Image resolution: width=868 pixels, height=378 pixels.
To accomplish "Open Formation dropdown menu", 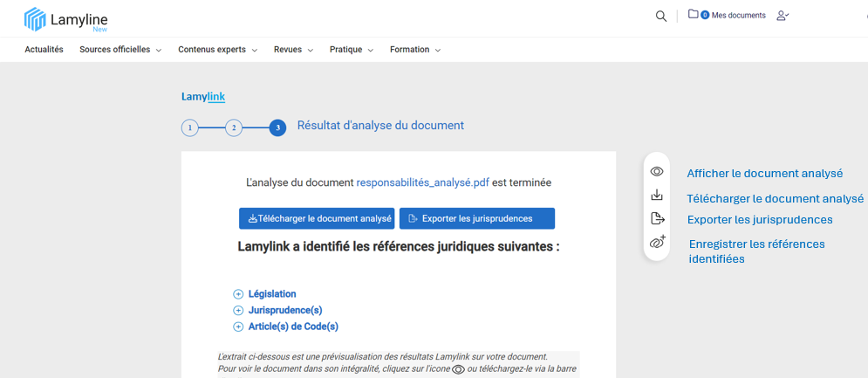I will tap(415, 50).
